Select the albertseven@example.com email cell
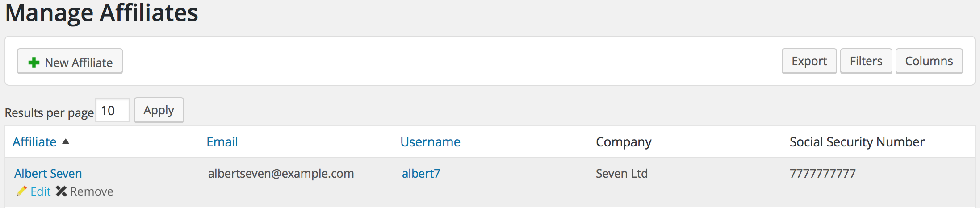Screen dimensions: 980x208 [x=281, y=173]
